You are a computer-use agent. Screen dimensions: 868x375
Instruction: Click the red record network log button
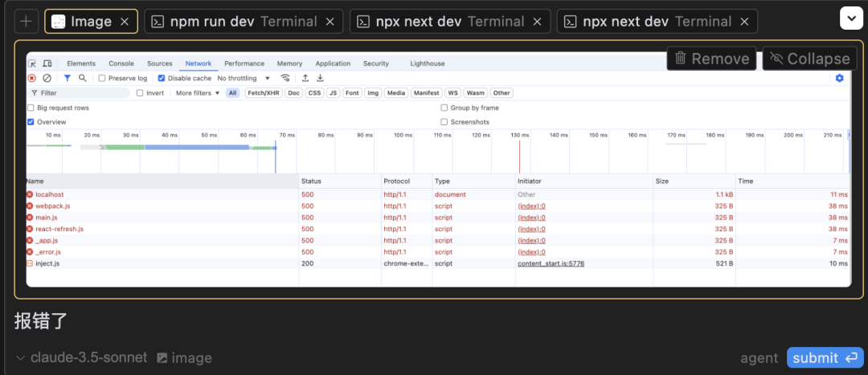click(32, 79)
